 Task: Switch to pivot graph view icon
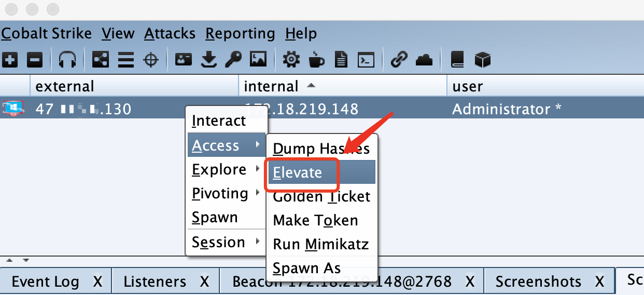100,60
